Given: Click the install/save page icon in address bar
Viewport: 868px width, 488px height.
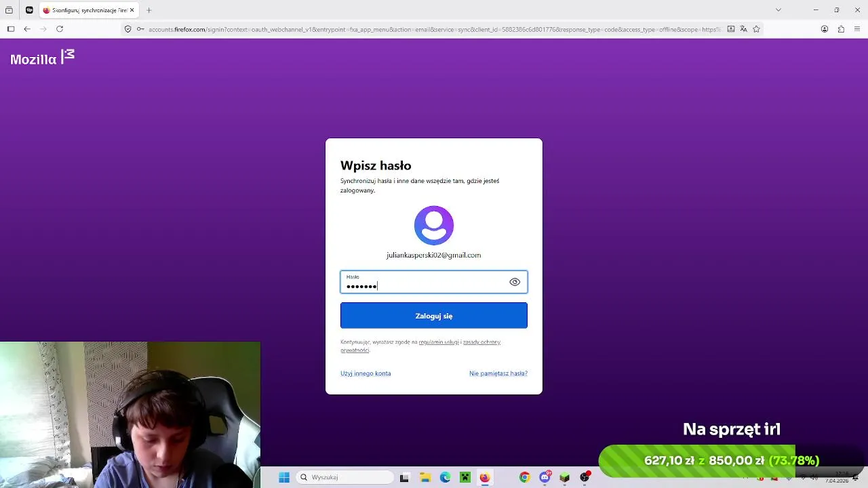Looking at the screenshot, I should [730, 29].
